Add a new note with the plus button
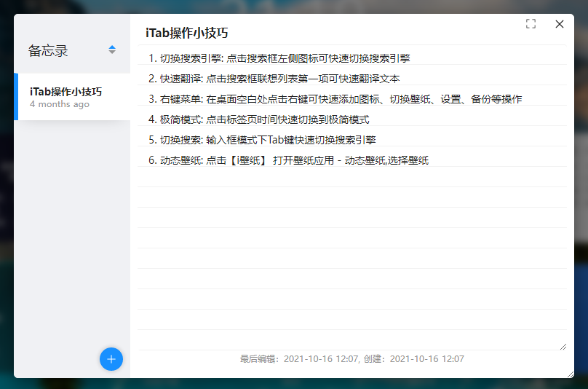This screenshot has height=389, width=588. coord(111,359)
